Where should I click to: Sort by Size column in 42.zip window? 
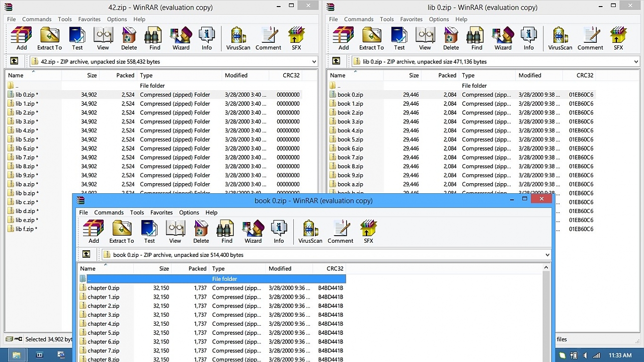pos(80,76)
